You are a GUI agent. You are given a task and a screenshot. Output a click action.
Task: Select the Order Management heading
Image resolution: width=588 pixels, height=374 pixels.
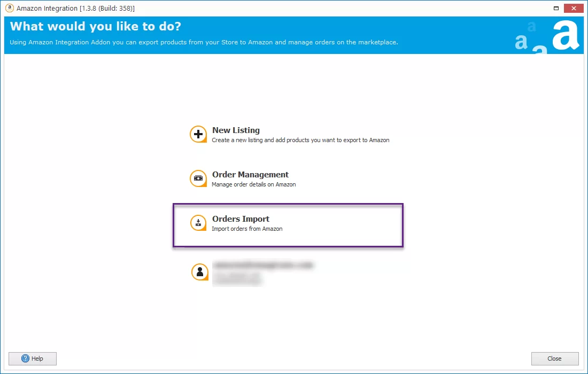[x=250, y=174]
